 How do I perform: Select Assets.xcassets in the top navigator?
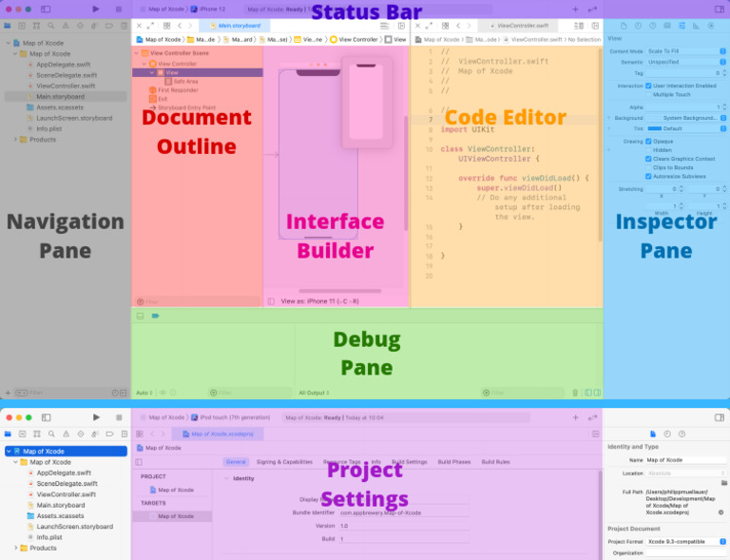(60, 107)
